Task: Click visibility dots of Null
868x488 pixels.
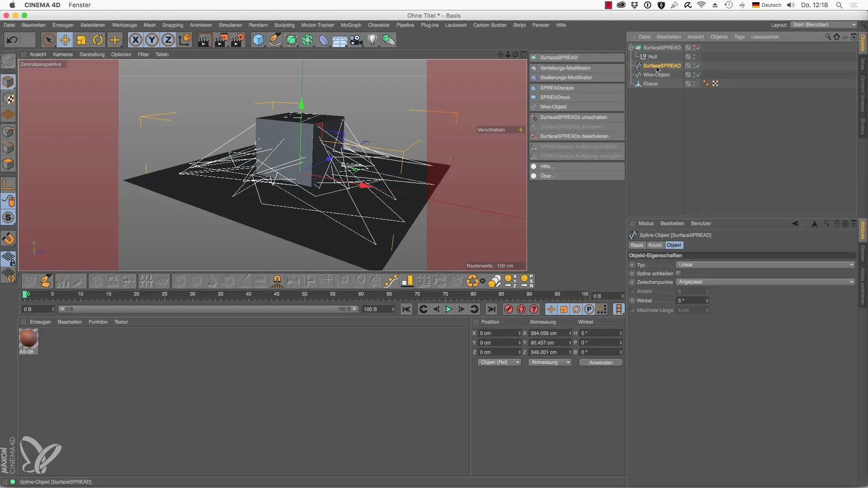Action: click(x=694, y=56)
